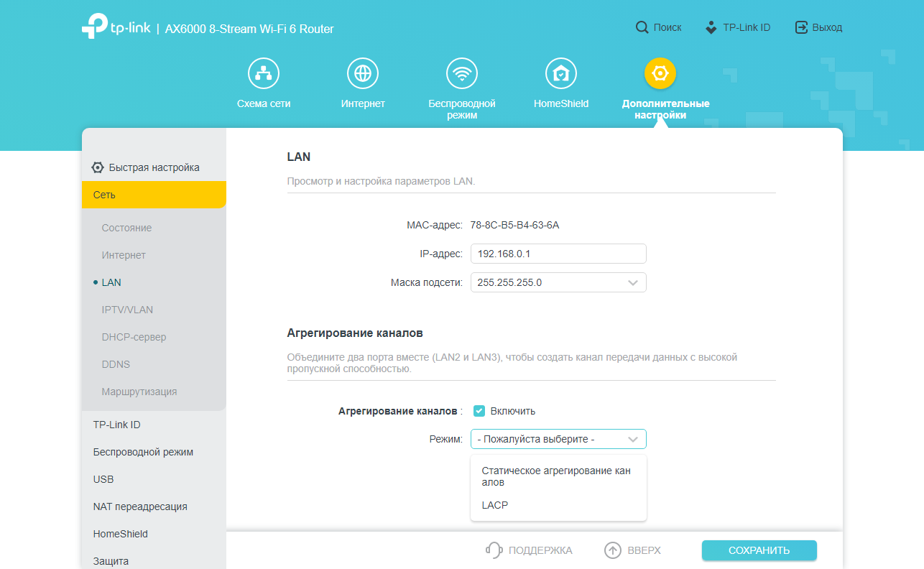Click the TP-Link ID header link
The height and width of the screenshot is (569, 924).
(747, 27)
